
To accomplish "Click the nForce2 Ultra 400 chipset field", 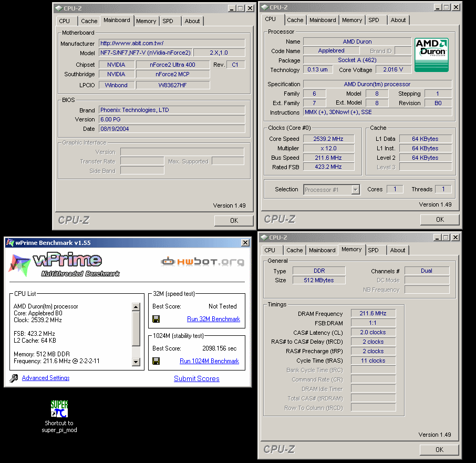I will 173,65.
